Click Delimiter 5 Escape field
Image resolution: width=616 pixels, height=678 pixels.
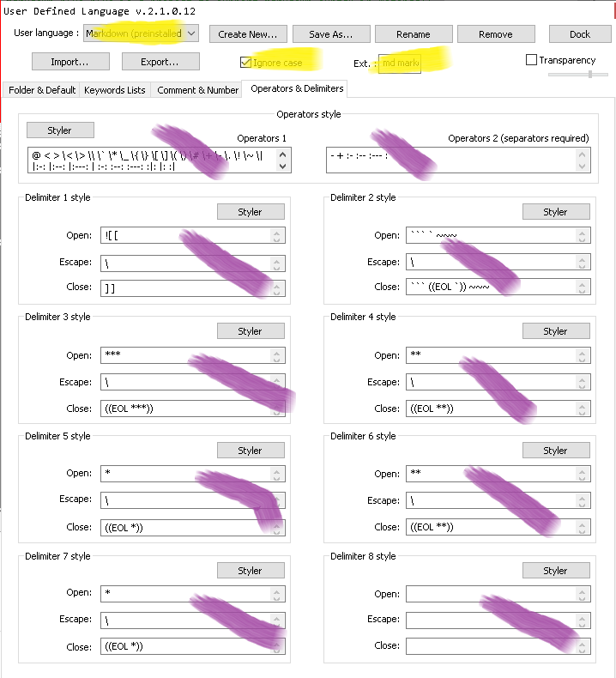tap(193, 500)
